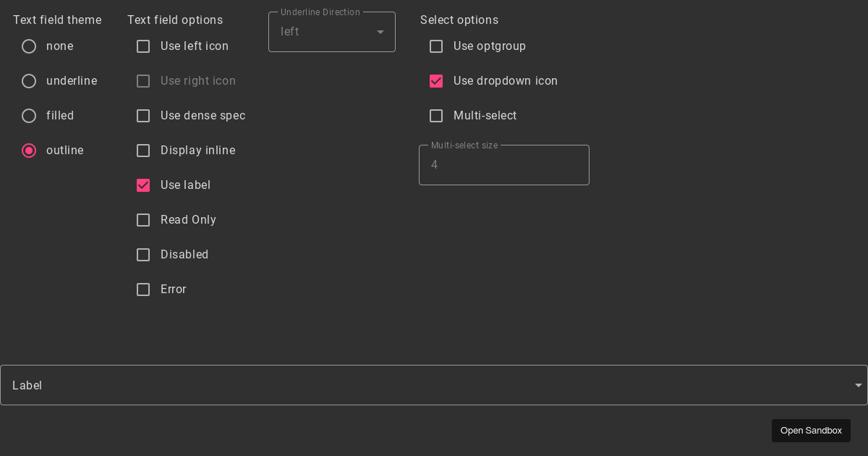Click the Underline Direction chevron icon
The image size is (868, 456).
pos(380,32)
